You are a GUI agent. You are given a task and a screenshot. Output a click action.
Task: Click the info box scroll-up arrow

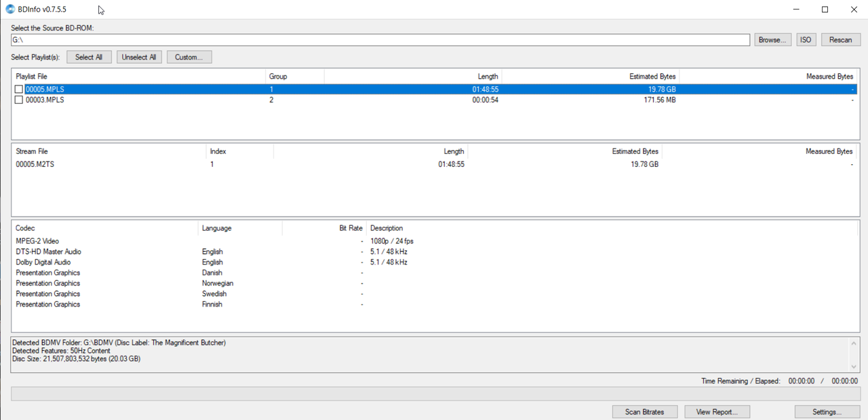pyautogui.click(x=854, y=344)
